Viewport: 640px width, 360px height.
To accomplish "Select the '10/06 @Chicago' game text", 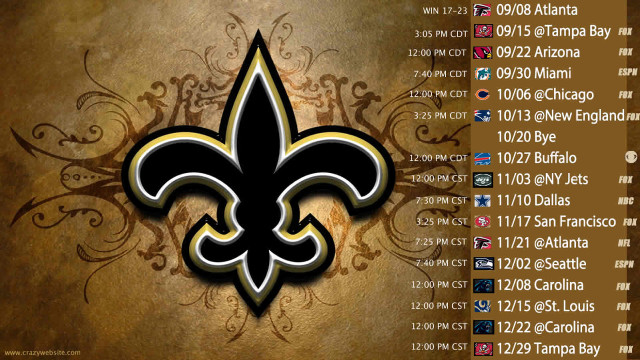I will click(x=545, y=95).
